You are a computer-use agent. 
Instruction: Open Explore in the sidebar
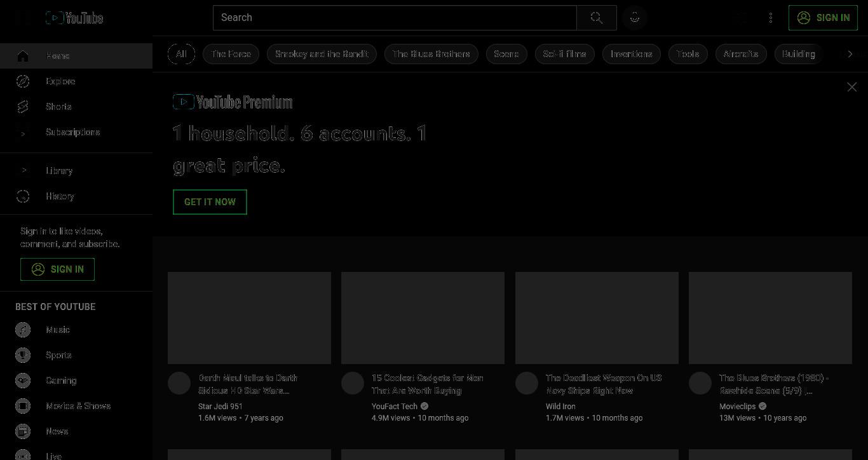point(76,81)
